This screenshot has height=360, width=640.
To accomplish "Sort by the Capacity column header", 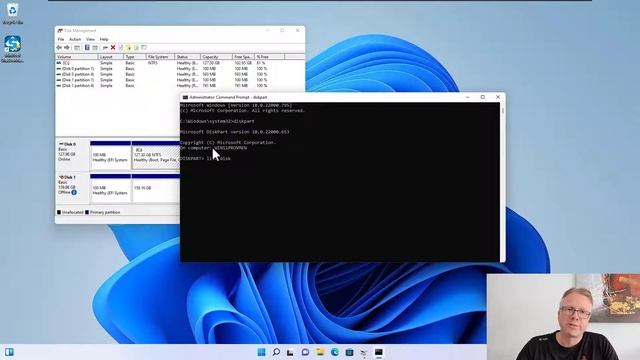I will (x=216, y=57).
